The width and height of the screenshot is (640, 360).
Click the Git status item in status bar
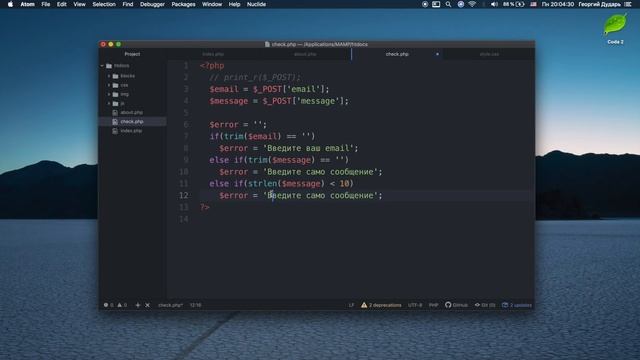tap(485, 305)
